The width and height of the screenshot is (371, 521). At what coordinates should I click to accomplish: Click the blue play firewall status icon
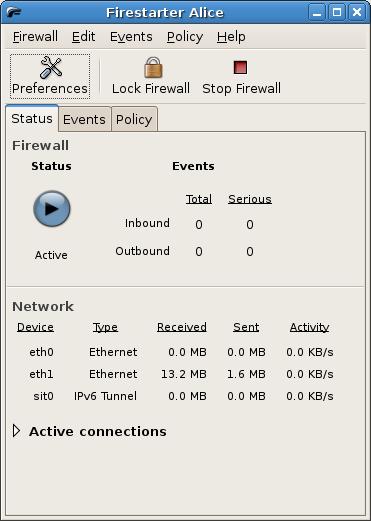(52, 209)
